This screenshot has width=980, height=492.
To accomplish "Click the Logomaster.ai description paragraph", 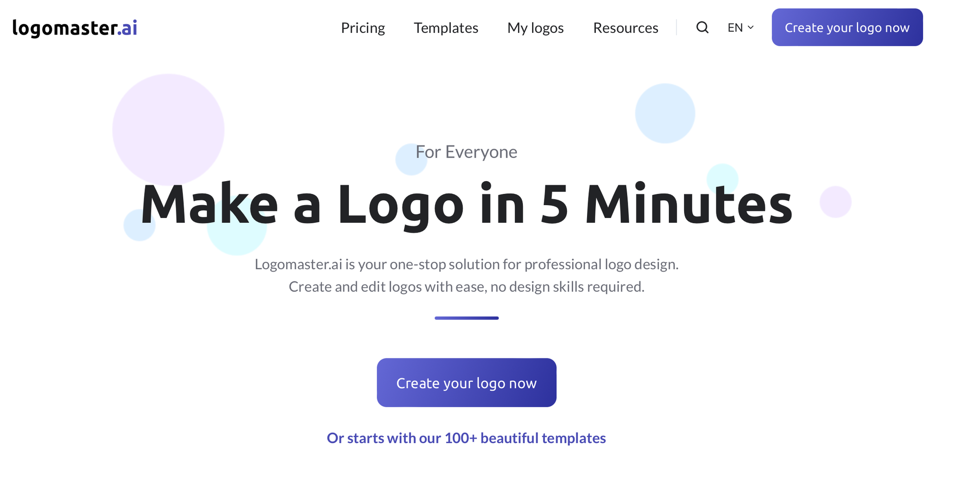I will pos(466,275).
